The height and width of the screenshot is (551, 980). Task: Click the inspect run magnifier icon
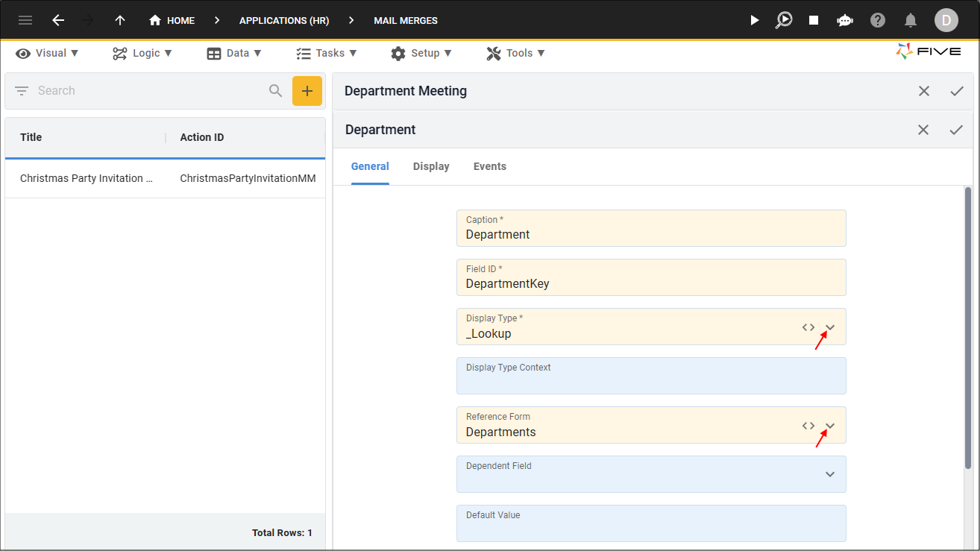point(784,20)
